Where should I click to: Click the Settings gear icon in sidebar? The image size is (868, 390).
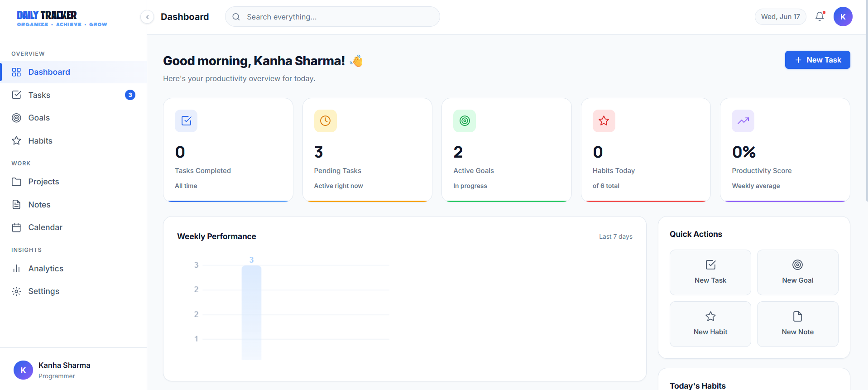[16, 291]
